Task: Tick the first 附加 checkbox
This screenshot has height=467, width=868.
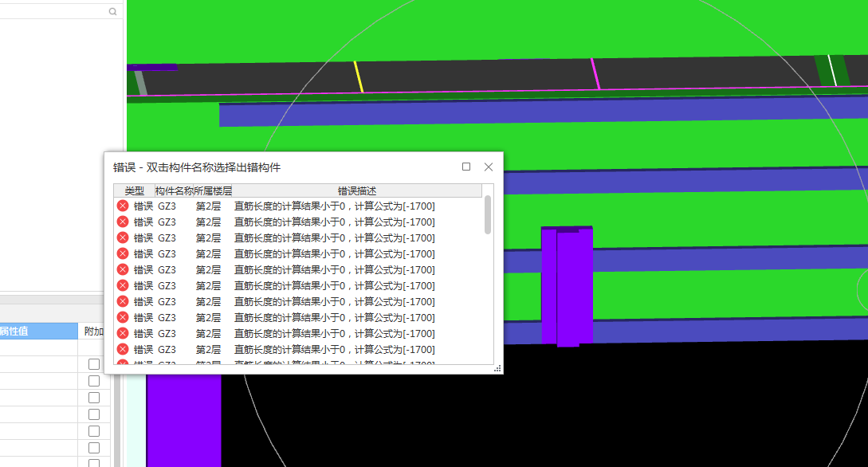Action: pos(94,364)
